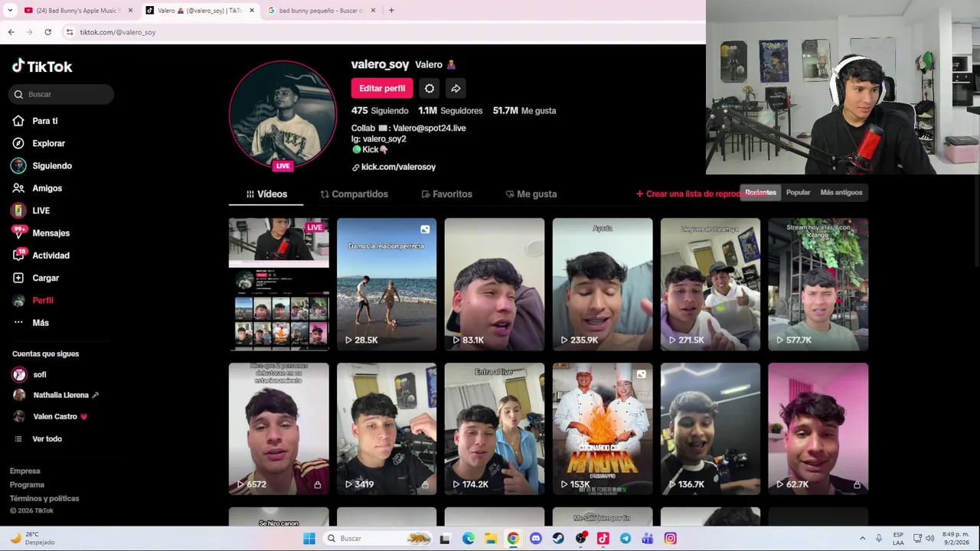This screenshot has width=980, height=551.
Task: Expand Términos y políticas footer section
Action: pos(44,499)
